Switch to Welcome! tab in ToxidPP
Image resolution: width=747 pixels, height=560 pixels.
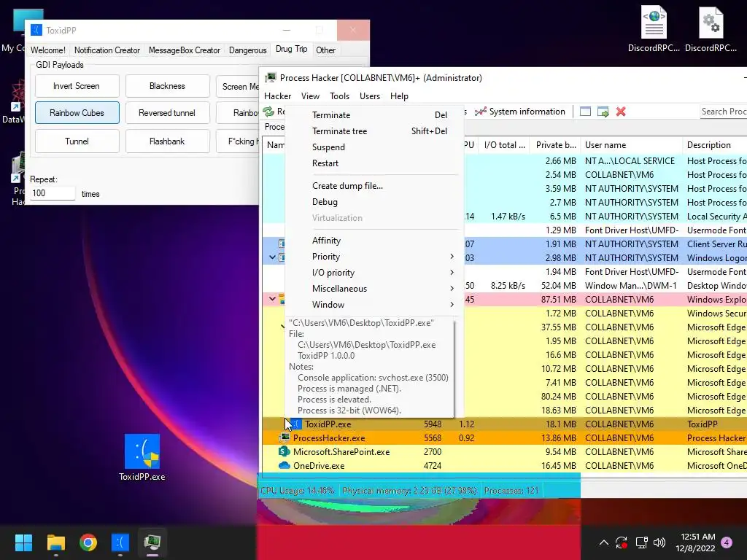(x=48, y=50)
